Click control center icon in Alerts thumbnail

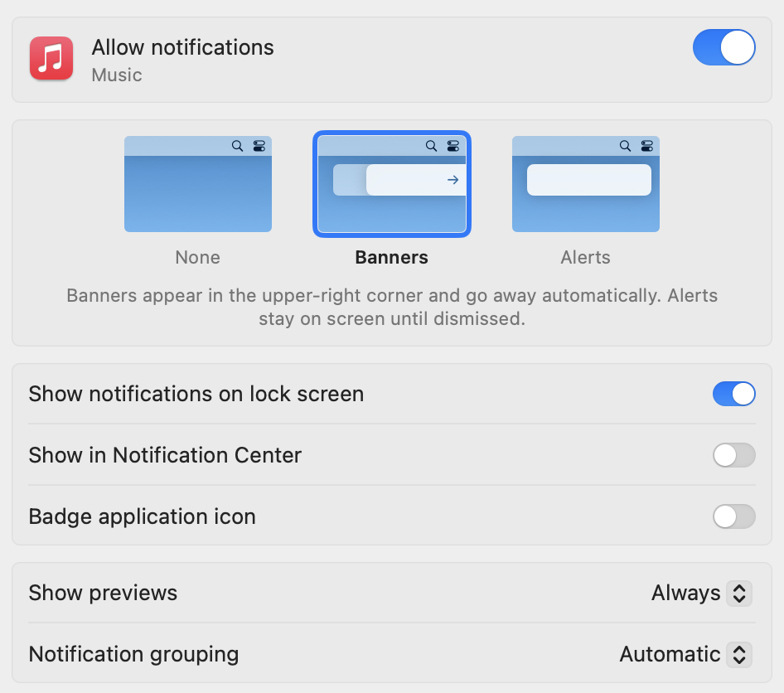pos(647,146)
